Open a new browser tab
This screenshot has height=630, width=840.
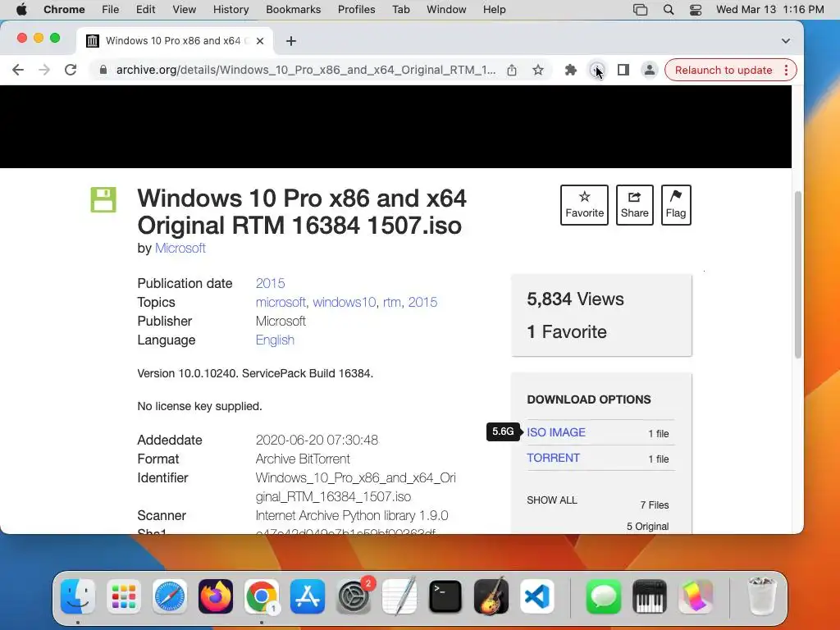point(291,41)
